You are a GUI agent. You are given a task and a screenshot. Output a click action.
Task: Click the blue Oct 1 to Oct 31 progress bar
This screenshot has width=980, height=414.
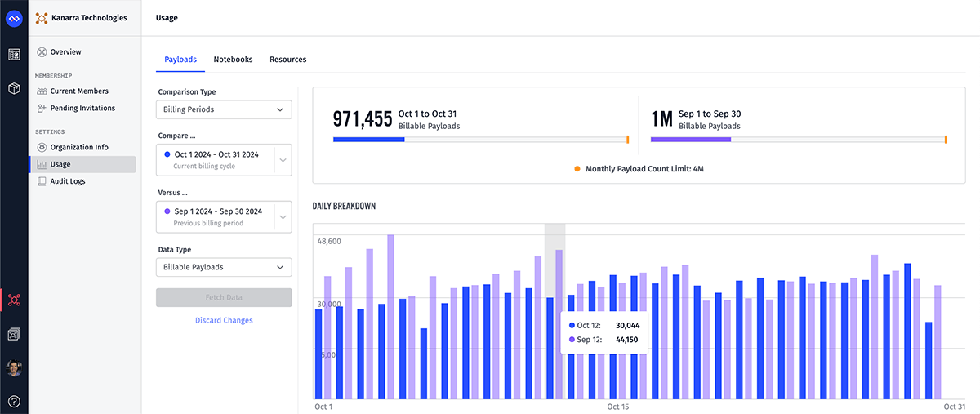[x=369, y=140]
